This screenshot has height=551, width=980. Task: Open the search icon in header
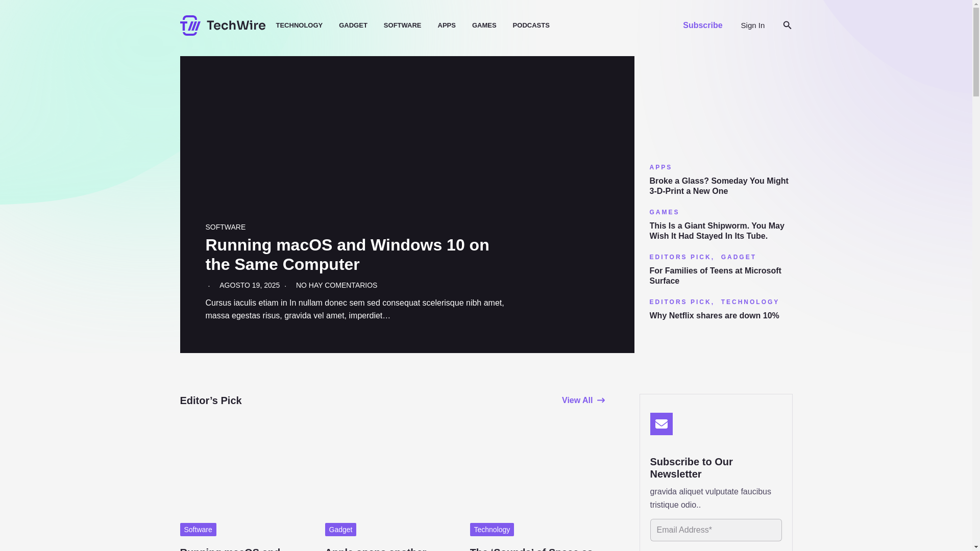787,25
